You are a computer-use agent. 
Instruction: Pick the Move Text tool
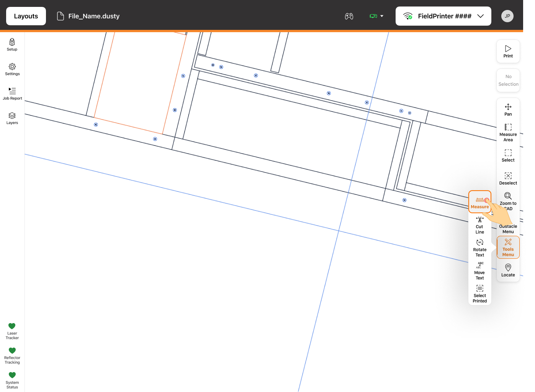pos(480,271)
